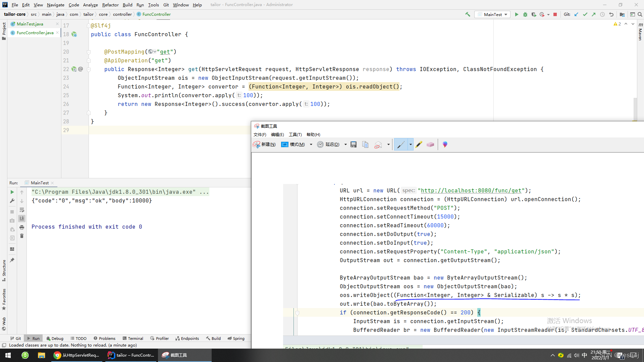Open Paint 3D colorful balloon icon
The height and width of the screenshot is (362, 644).
point(445,144)
